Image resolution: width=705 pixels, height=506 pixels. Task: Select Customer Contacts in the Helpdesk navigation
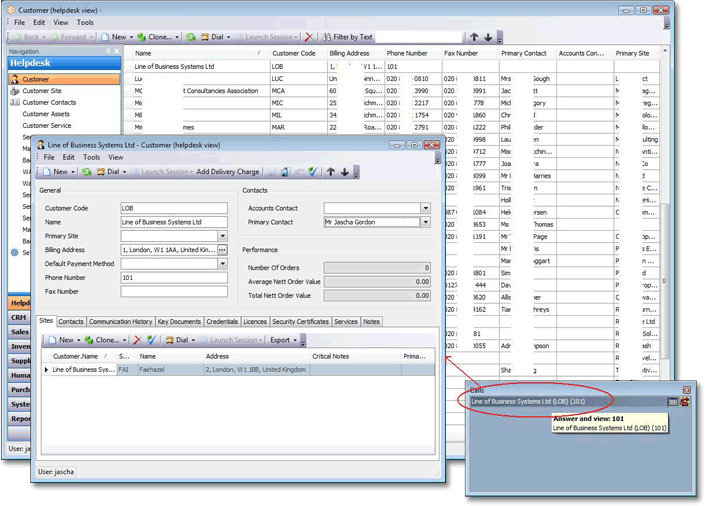click(x=49, y=102)
